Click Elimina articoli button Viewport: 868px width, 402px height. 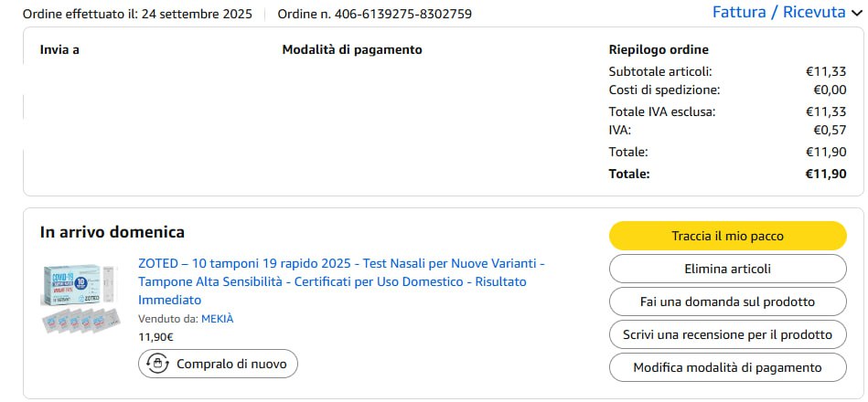727,269
